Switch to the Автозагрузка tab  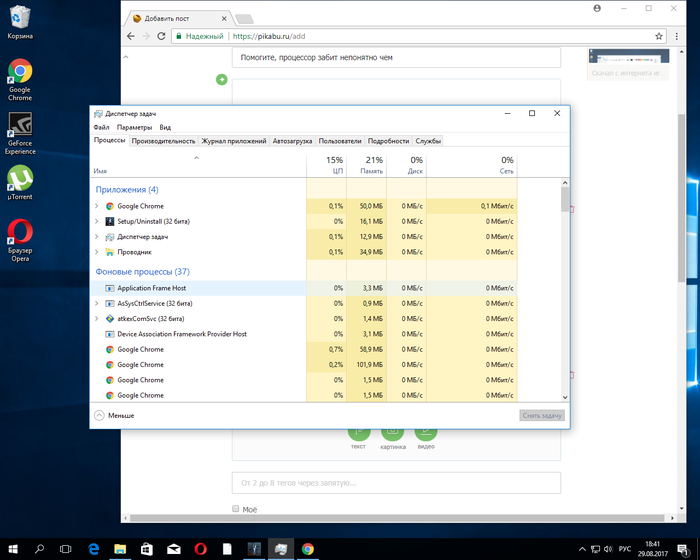292,141
